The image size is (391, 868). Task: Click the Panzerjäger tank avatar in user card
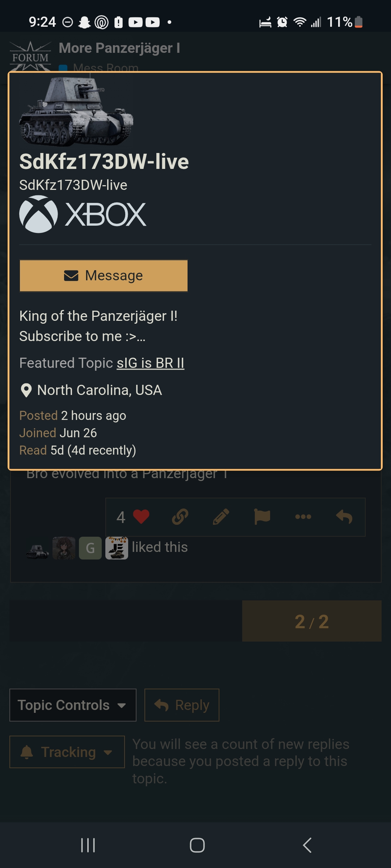click(76, 111)
